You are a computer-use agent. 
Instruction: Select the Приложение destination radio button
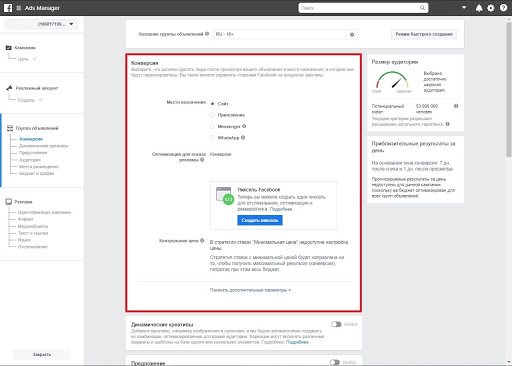pos(212,115)
